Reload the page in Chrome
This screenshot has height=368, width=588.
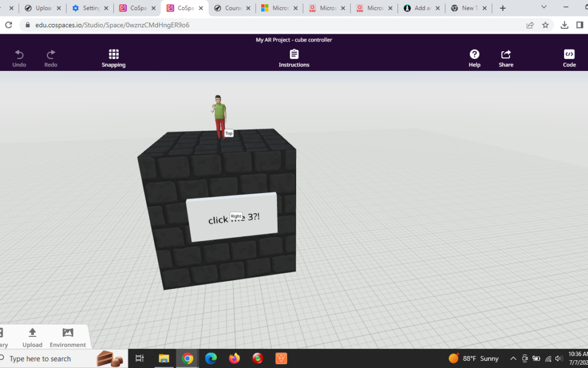[9, 25]
